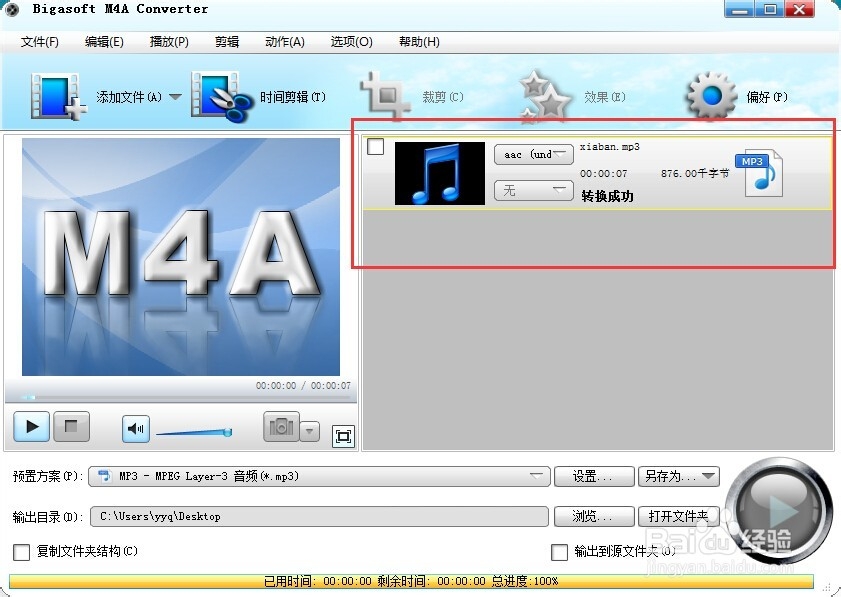Click the Bigasoft app icon in title bar
841x597 pixels.
coord(11,9)
